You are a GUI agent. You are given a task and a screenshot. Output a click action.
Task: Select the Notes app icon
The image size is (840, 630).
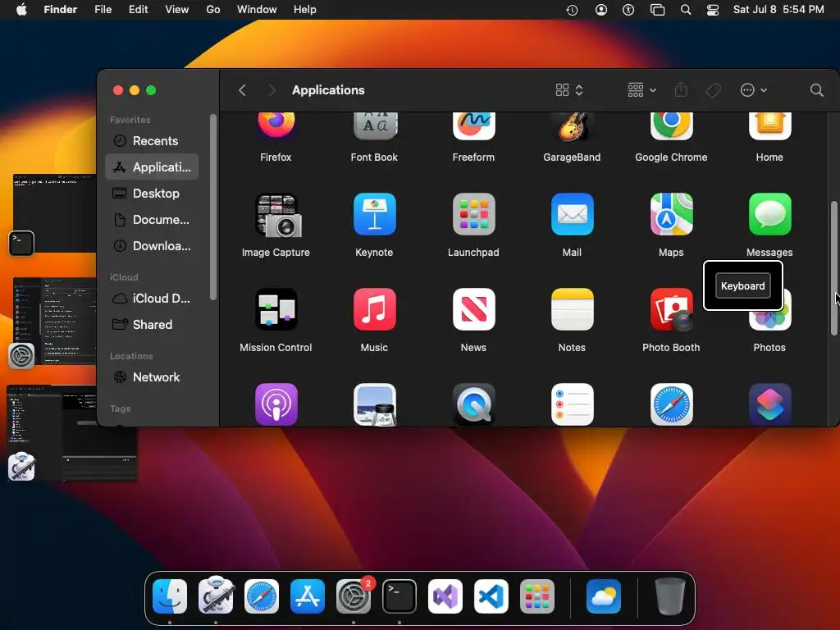click(572, 309)
